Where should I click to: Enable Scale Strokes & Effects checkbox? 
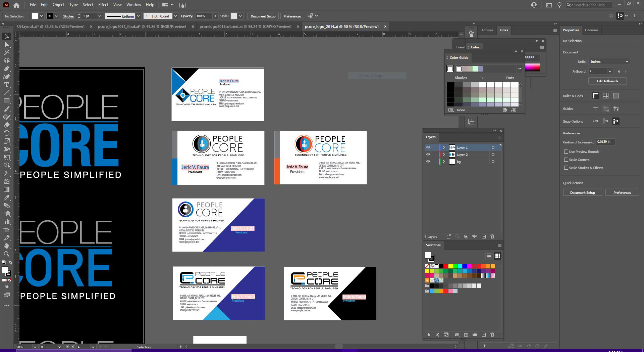pyautogui.click(x=566, y=168)
